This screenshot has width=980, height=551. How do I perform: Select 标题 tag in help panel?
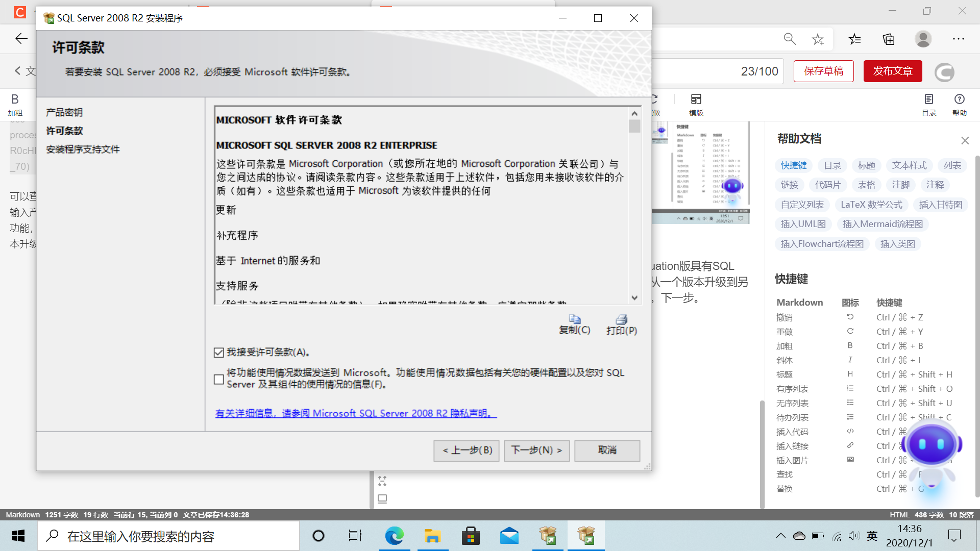pos(867,165)
